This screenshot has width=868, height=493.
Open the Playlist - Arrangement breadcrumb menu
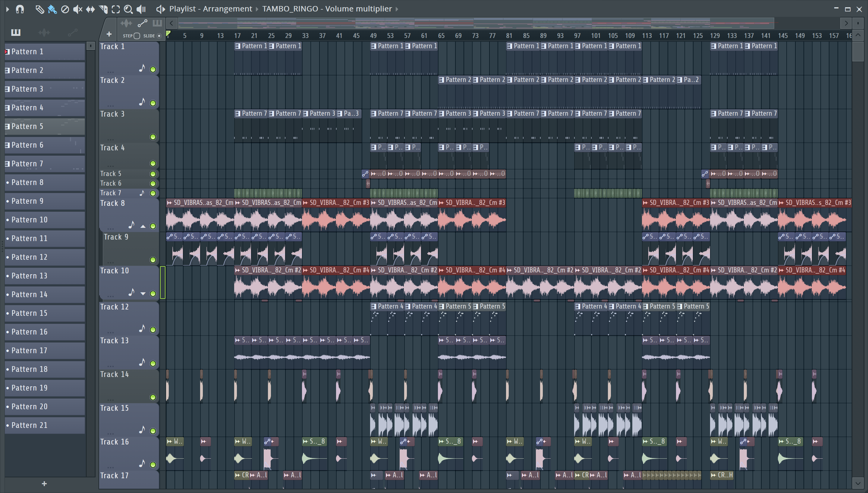[211, 9]
